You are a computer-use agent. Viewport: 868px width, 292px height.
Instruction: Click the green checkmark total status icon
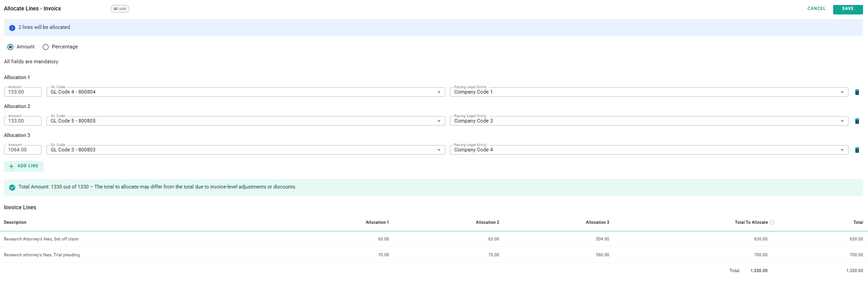coord(12,188)
